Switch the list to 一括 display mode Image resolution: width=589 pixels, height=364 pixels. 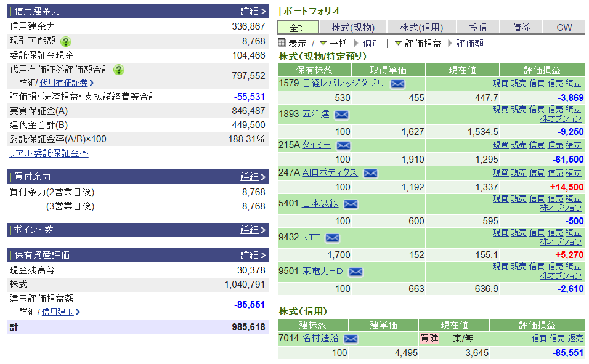coord(338,44)
